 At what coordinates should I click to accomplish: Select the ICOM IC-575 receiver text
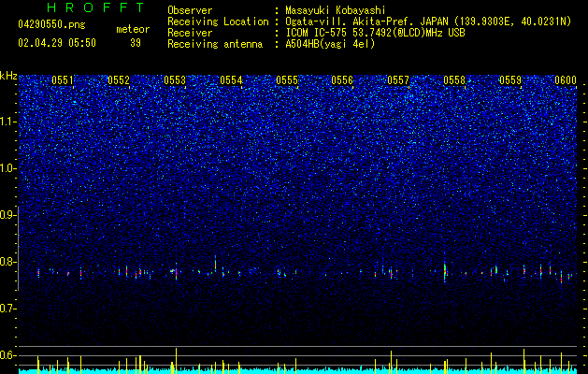(375, 33)
